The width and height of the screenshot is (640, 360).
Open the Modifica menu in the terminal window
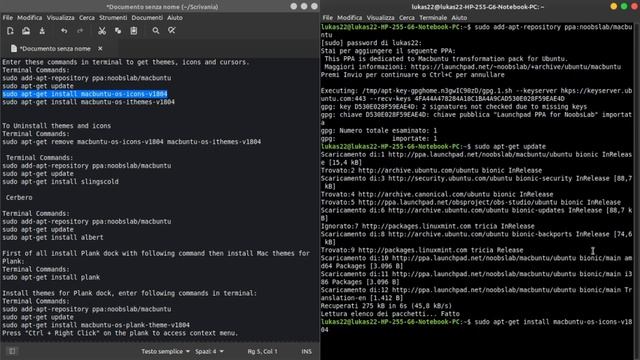[349, 18]
